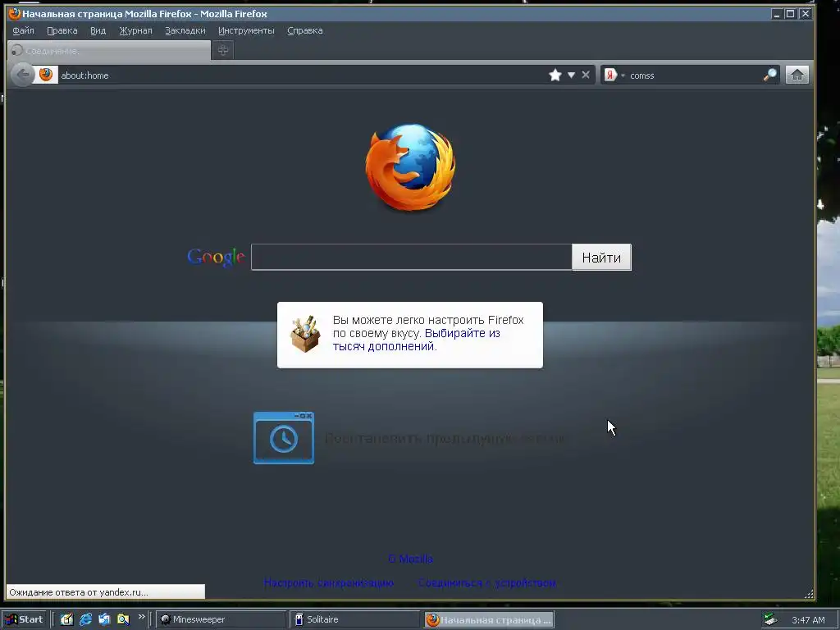Select the loading Соединение tab

coord(109,50)
